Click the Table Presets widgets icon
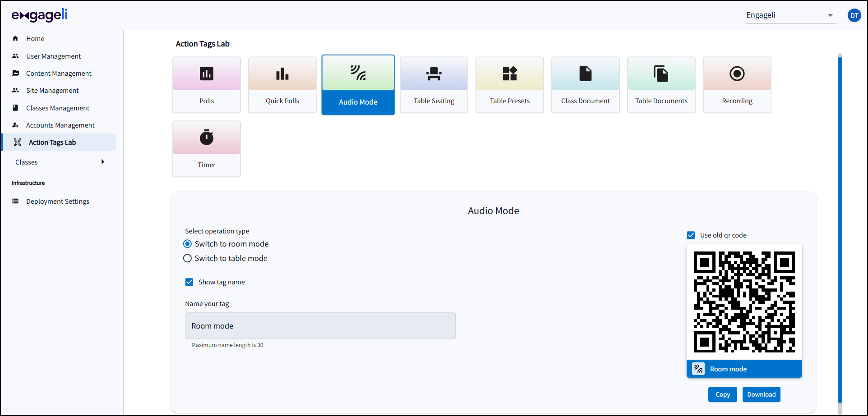The width and height of the screenshot is (868, 416). (x=510, y=73)
